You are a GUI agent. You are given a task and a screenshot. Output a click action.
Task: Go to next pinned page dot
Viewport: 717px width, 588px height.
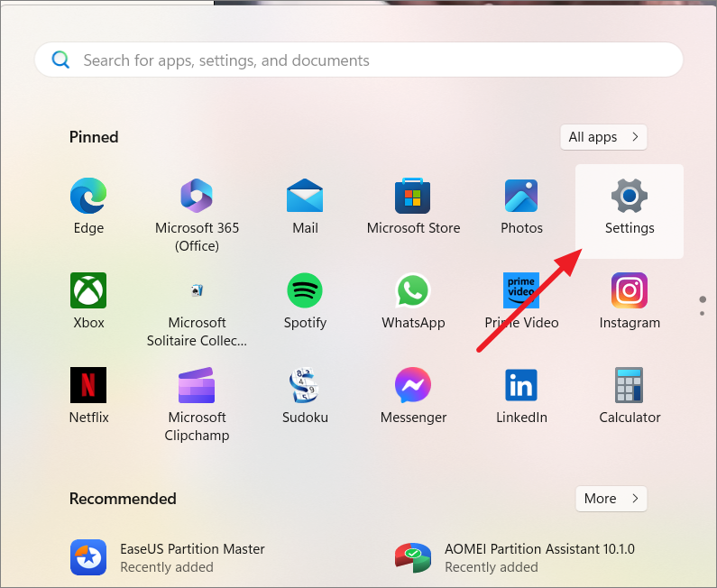coord(702,313)
